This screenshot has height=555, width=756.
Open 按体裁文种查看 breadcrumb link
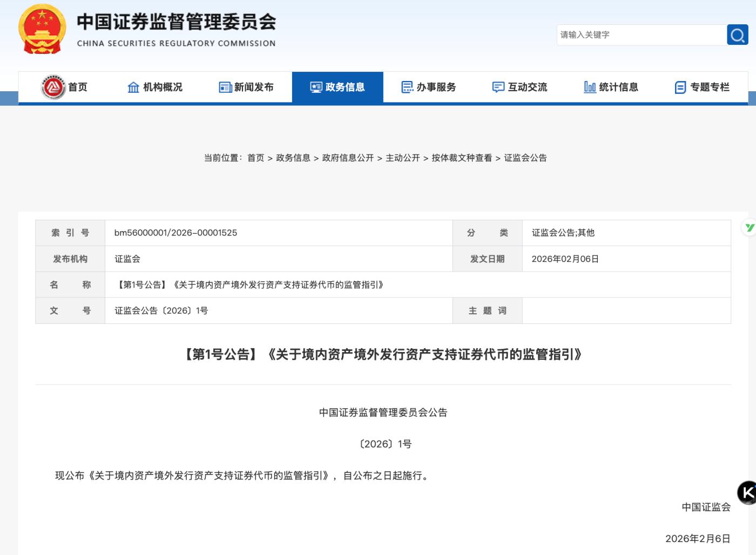[462, 158]
